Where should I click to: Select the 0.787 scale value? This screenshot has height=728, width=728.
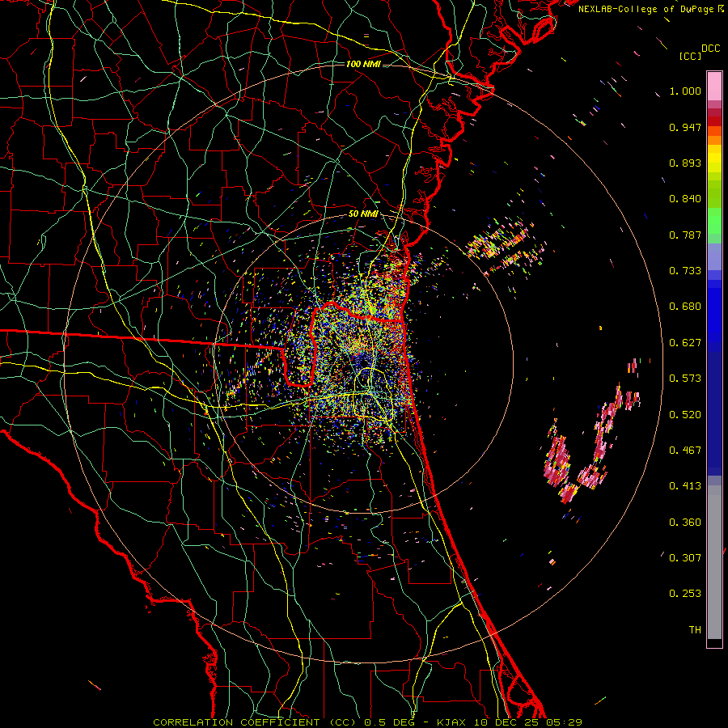(685, 235)
